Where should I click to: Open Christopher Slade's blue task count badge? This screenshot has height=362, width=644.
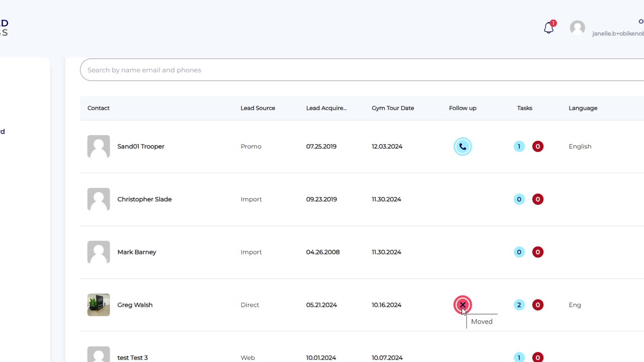pyautogui.click(x=519, y=200)
